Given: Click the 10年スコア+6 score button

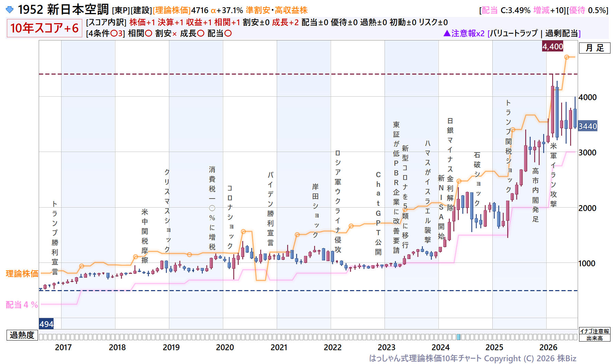Looking at the screenshot, I should click(44, 28).
